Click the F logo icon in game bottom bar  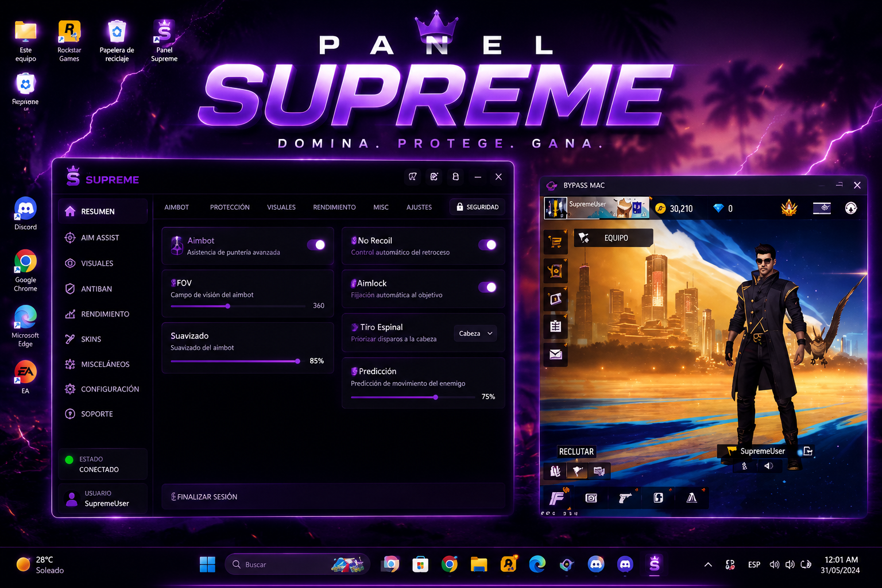557,497
